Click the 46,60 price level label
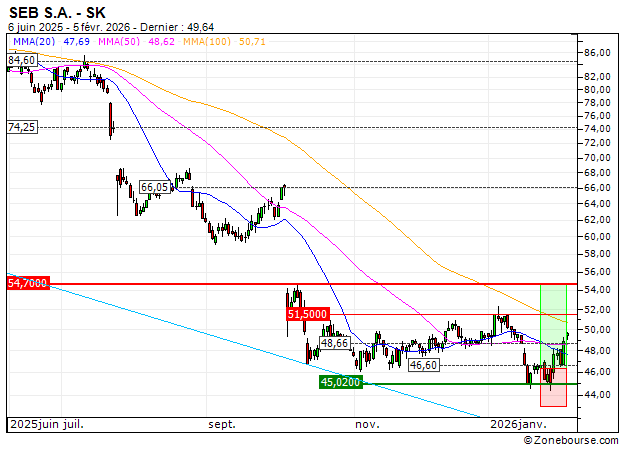625x450 pixels. (x=424, y=366)
